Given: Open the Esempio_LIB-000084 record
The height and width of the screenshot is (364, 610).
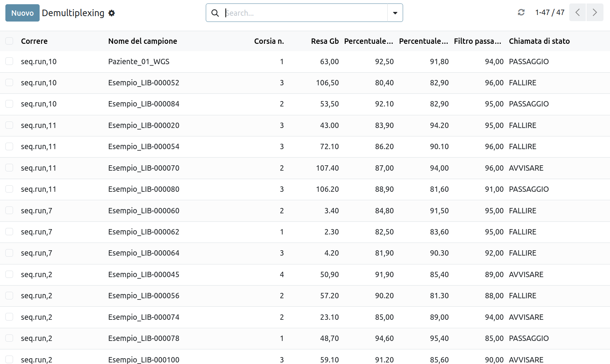Looking at the screenshot, I should [x=143, y=104].
